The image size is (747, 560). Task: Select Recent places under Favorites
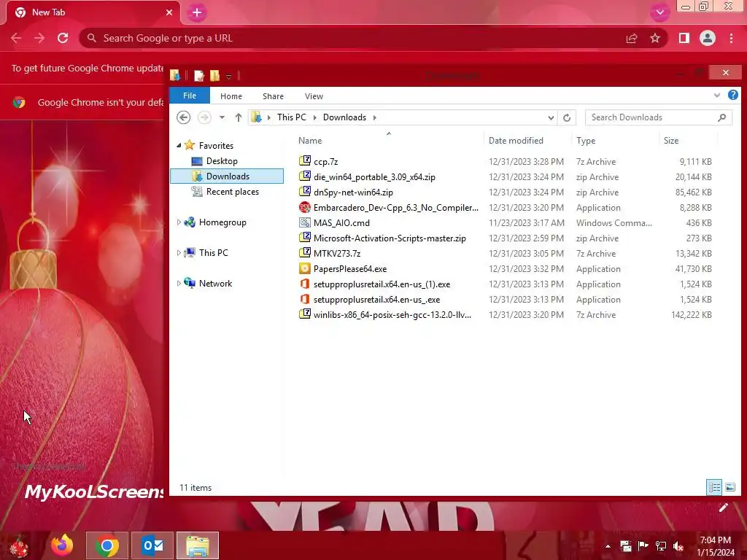(232, 192)
